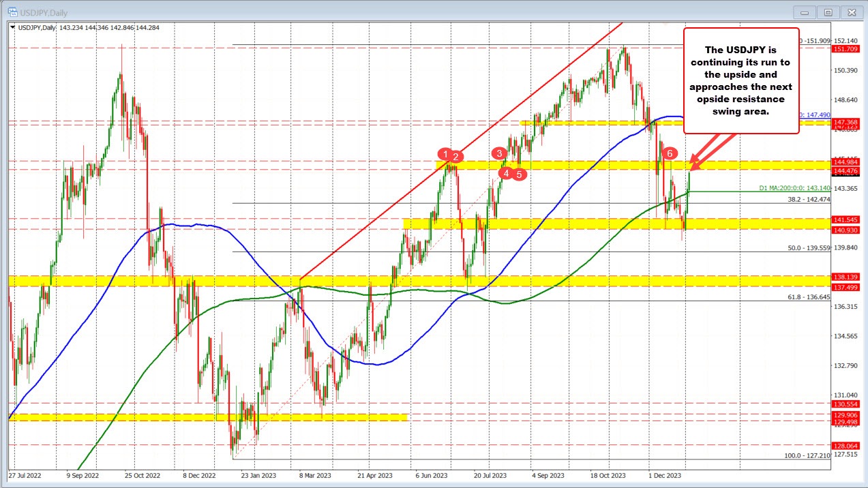Click the 139.840 price axis value
Screen dimensions: 868x488
(x=845, y=247)
